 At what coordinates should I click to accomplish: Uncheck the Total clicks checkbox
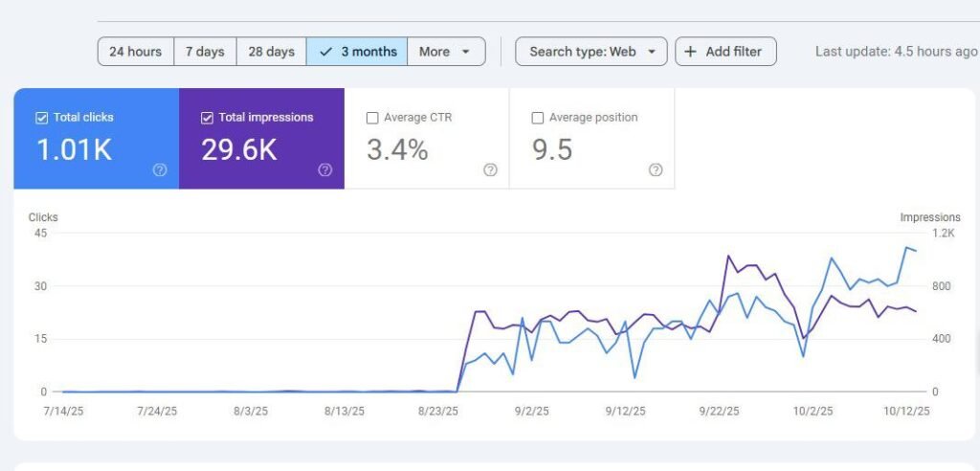click(x=41, y=118)
